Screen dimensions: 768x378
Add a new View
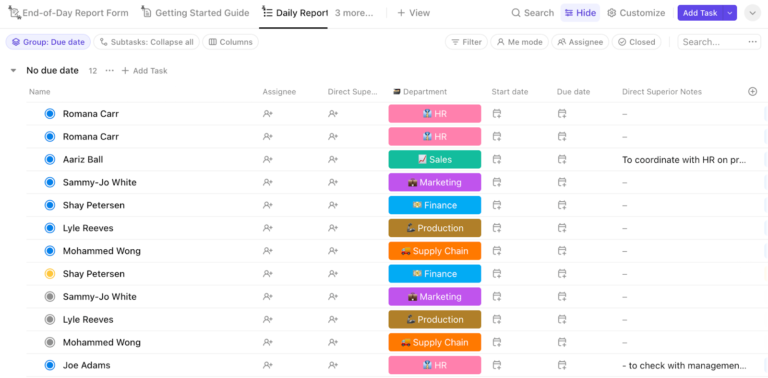click(x=413, y=13)
